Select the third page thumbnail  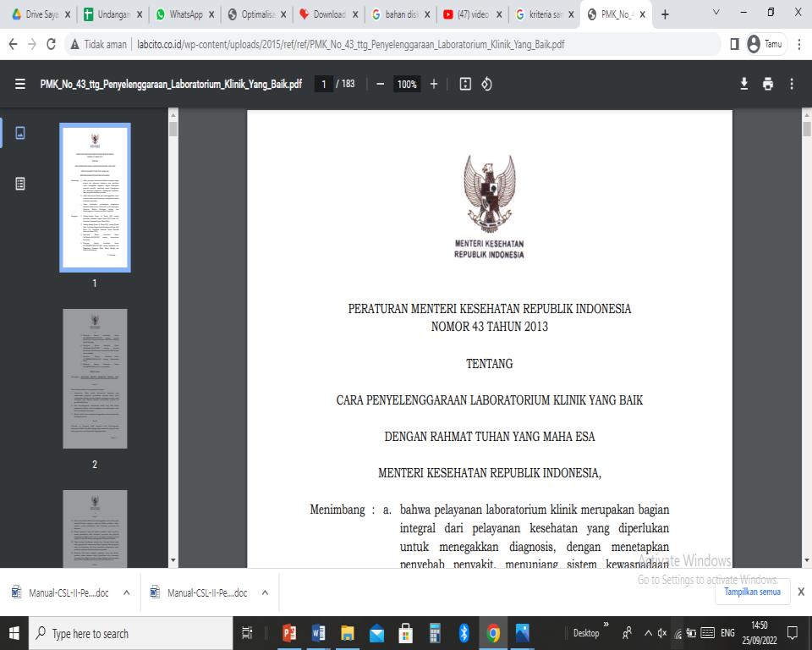coord(95,529)
